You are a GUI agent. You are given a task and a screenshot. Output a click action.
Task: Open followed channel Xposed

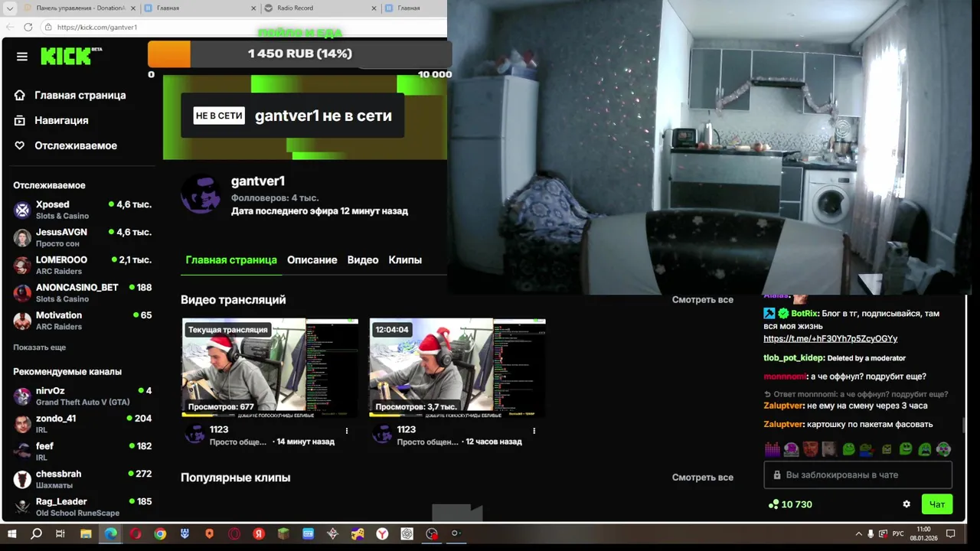pyautogui.click(x=82, y=210)
